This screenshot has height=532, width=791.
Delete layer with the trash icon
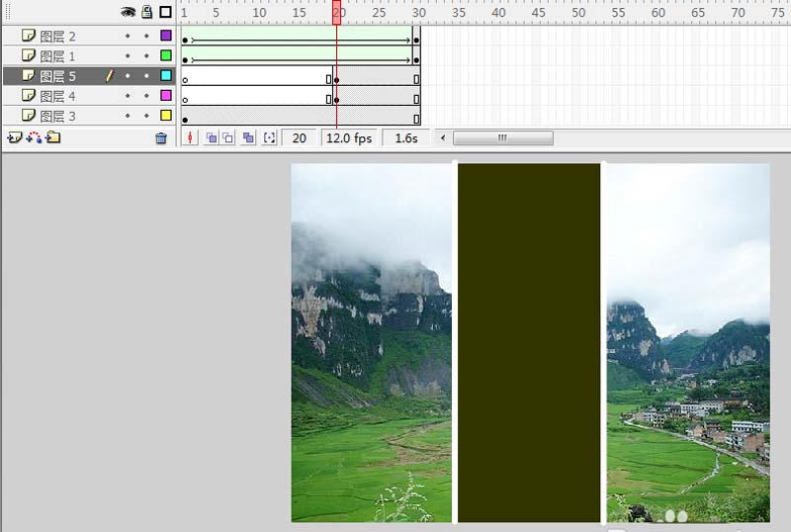pos(161,137)
